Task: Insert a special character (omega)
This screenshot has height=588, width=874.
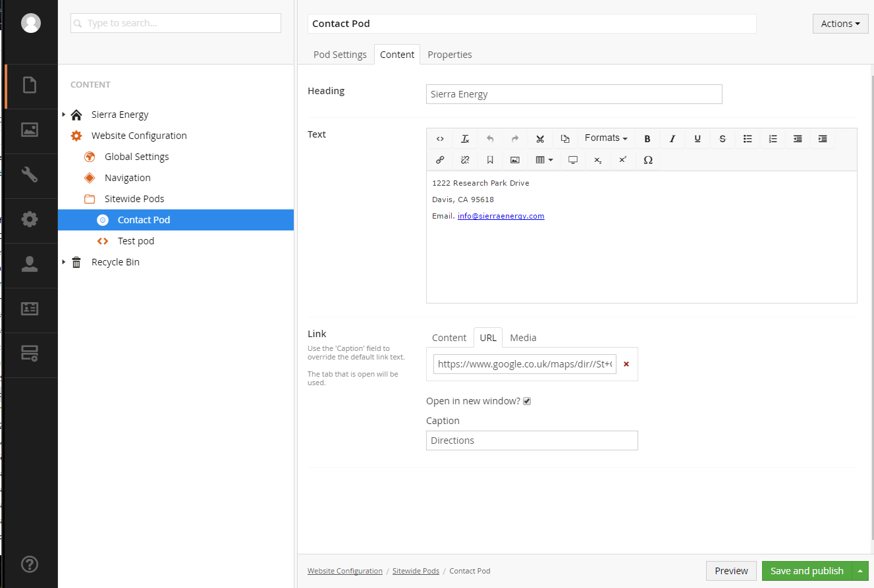Action: [x=648, y=160]
